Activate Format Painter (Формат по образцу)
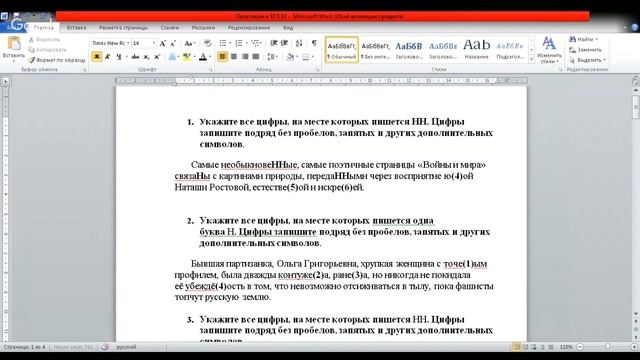Viewport: 640px width, 360px height. pos(57,60)
